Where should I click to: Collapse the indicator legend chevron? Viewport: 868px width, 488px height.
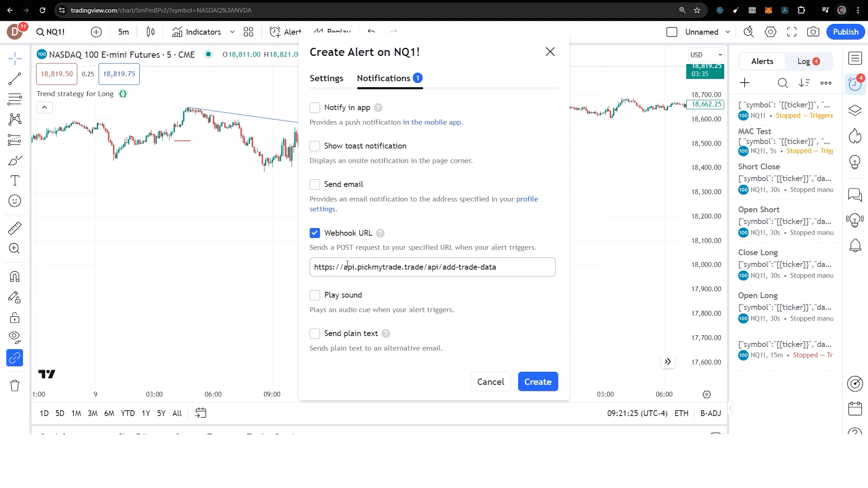[44, 108]
